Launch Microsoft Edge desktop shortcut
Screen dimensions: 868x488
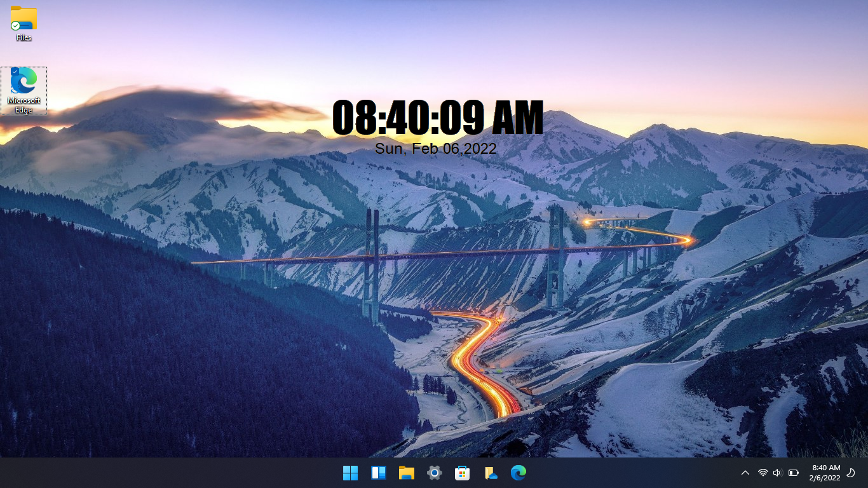pyautogui.click(x=24, y=83)
